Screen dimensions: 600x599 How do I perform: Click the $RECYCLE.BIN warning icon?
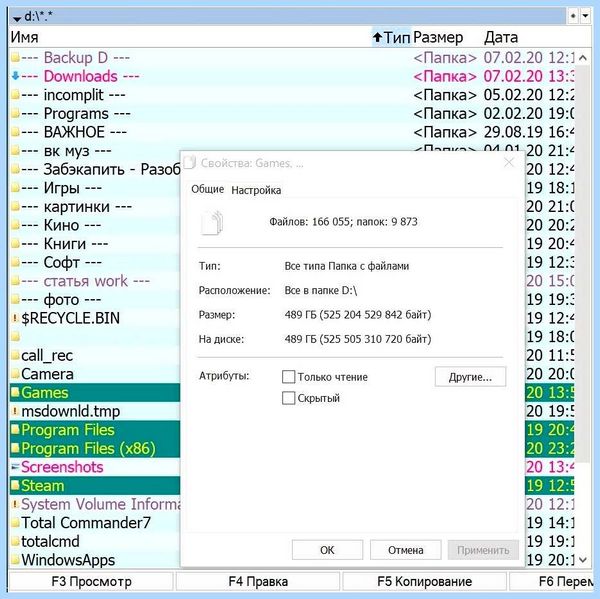[15, 318]
